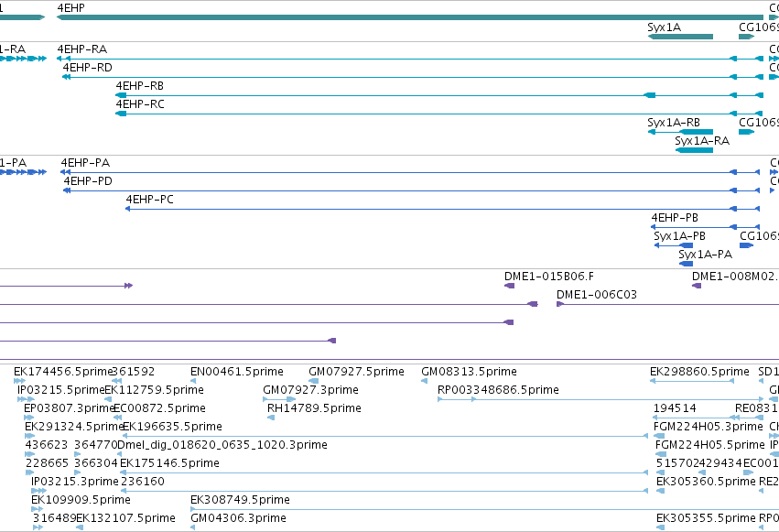Viewport: 779px width, 532px height.
Task: Select the Syx1A-PB CDS label
Action: click(679, 236)
